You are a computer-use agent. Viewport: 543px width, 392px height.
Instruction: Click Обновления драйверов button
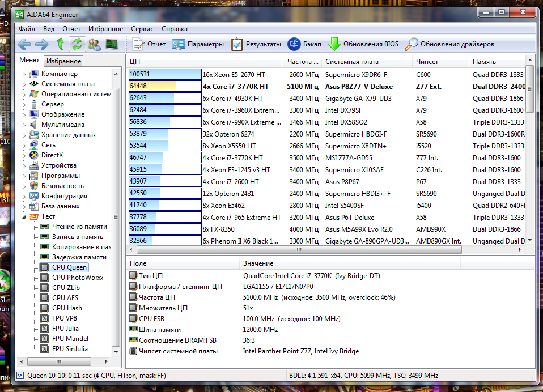coord(449,44)
